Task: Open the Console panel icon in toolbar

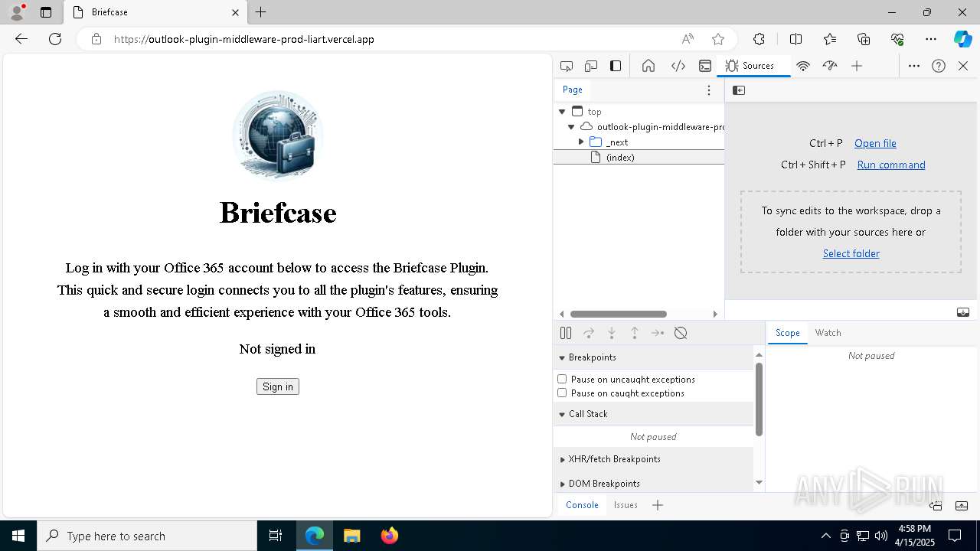Action: [x=705, y=66]
